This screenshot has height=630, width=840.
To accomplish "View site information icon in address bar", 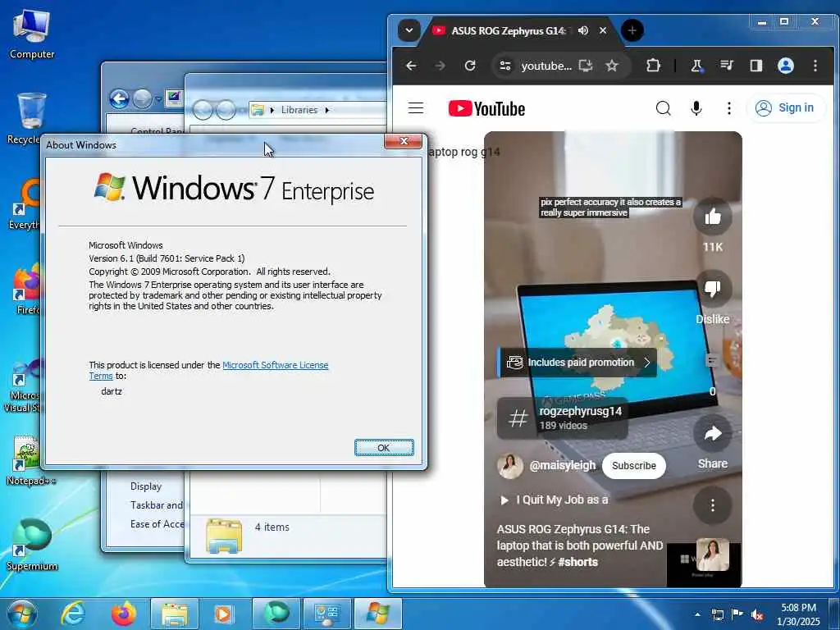I will (504, 66).
